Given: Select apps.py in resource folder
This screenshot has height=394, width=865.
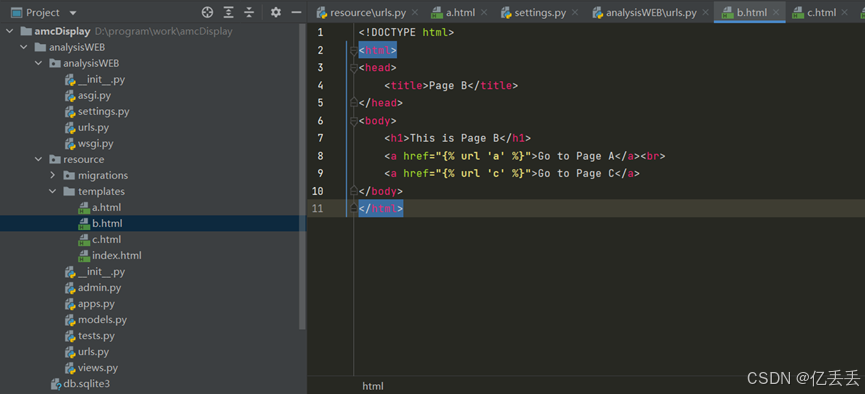Looking at the screenshot, I should click(x=97, y=304).
